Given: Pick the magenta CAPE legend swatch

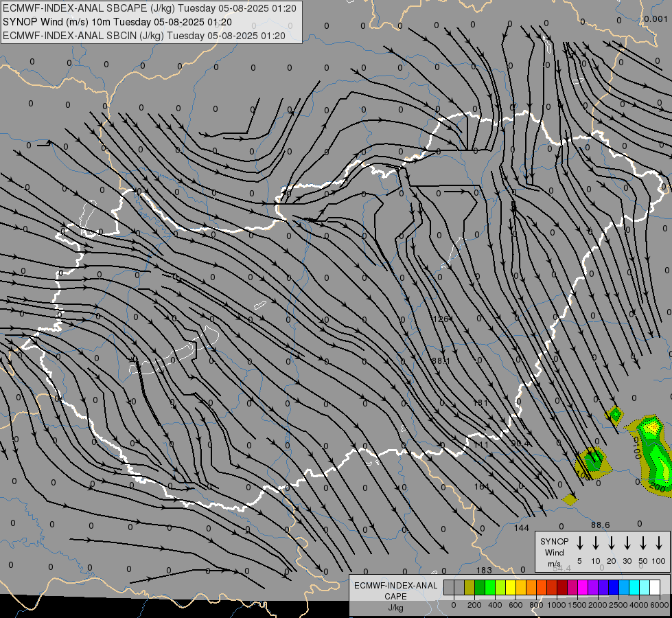Looking at the screenshot, I should coord(583,588).
